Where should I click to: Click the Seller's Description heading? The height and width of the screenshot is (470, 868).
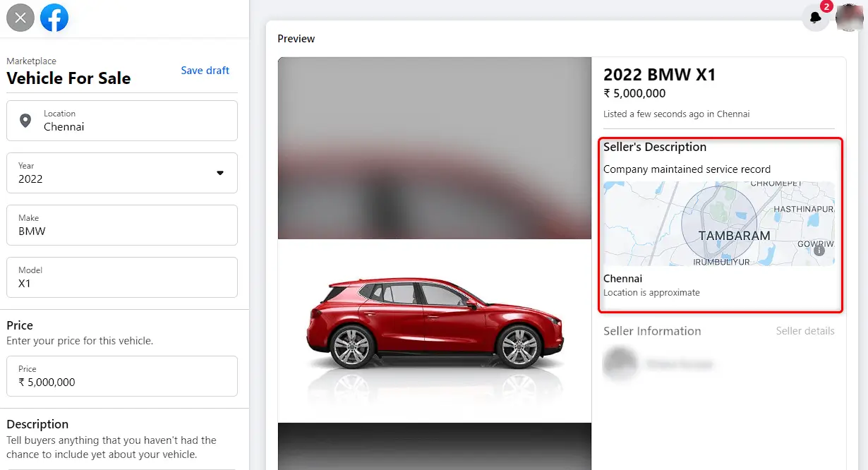[x=655, y=147]
